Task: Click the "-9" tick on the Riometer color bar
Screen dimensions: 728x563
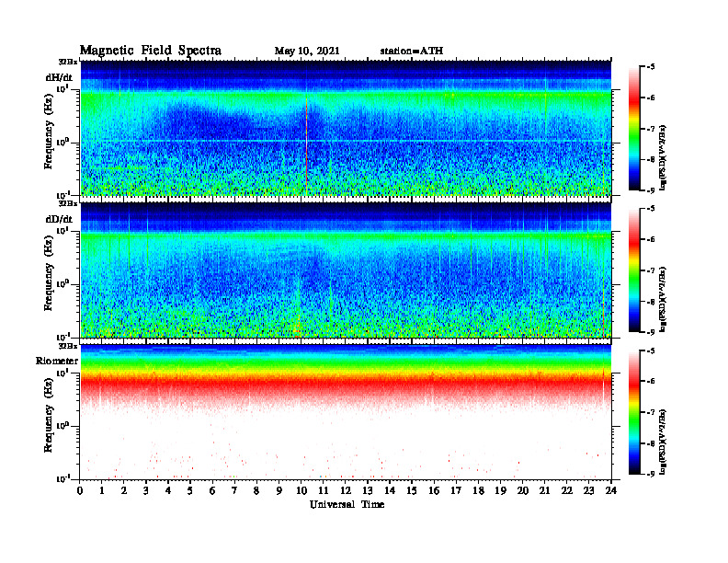Action: click(651, 474)
